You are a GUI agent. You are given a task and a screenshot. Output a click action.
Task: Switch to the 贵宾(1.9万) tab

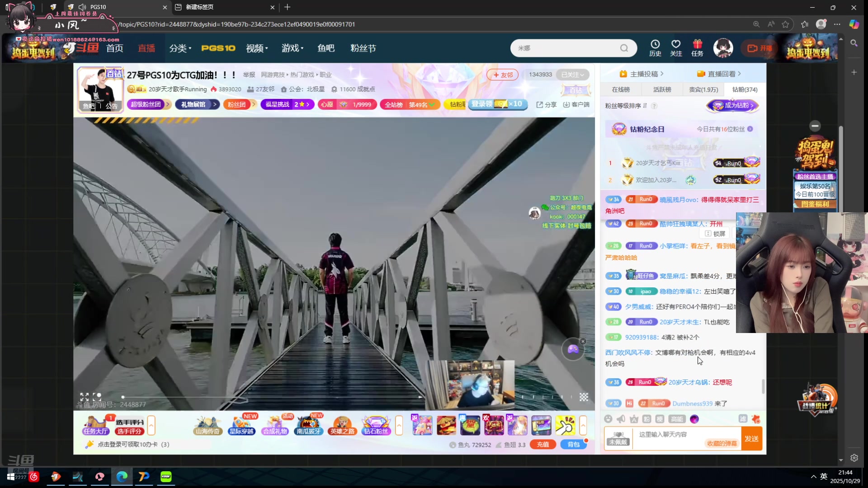click(703, 89)
